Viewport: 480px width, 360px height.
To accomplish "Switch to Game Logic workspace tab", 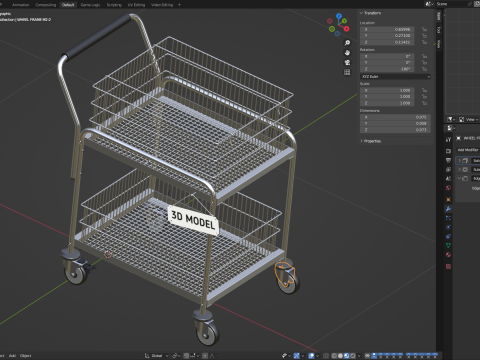I will pyautogui.click(x=90, y=5).
